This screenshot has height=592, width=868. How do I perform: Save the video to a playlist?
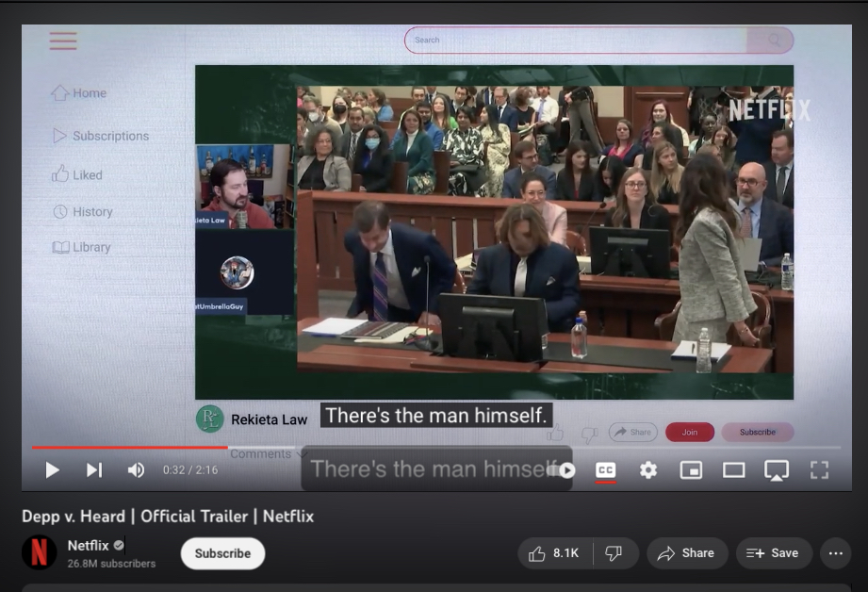pos(774,553)
